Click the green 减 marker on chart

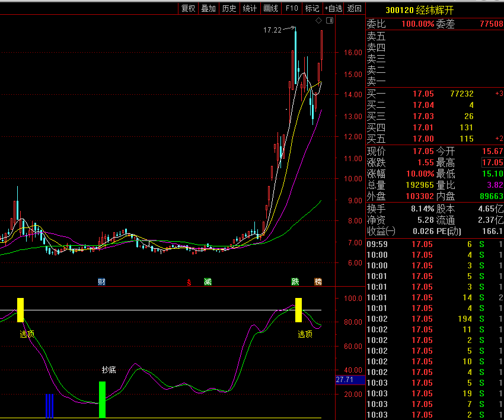click(208, 282)
